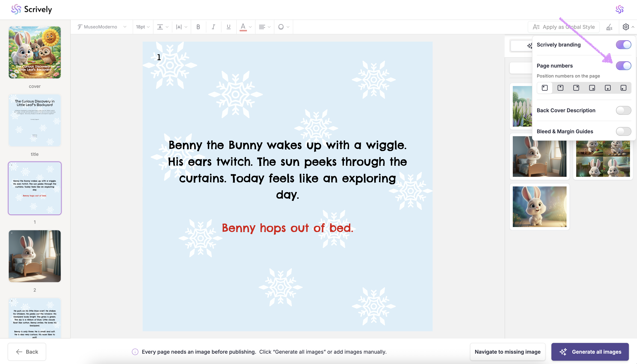The height and width of the screenshot is (364, 637).
Task: Turn off Page numbers toggle
Action: pos(623,66)
